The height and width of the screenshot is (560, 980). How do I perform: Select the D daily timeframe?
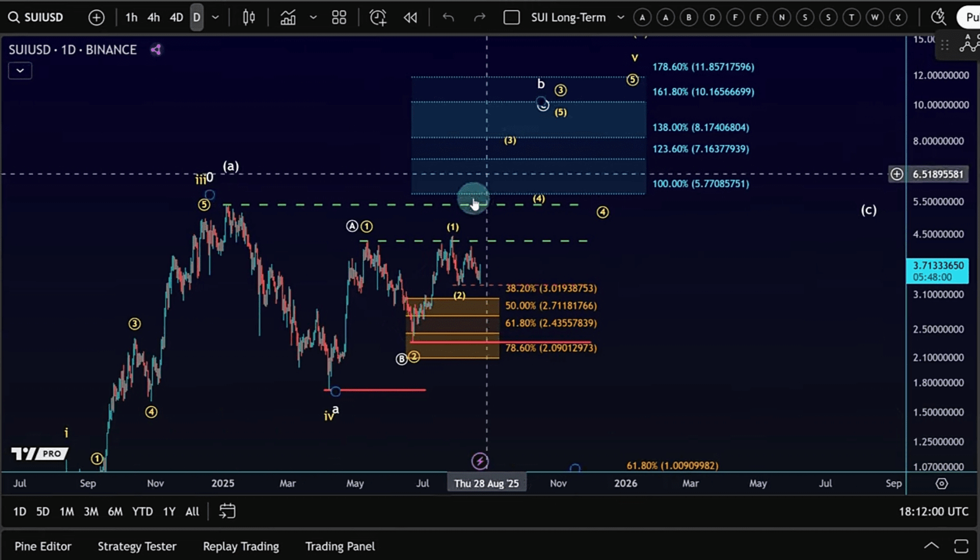(x=196, y=18)
